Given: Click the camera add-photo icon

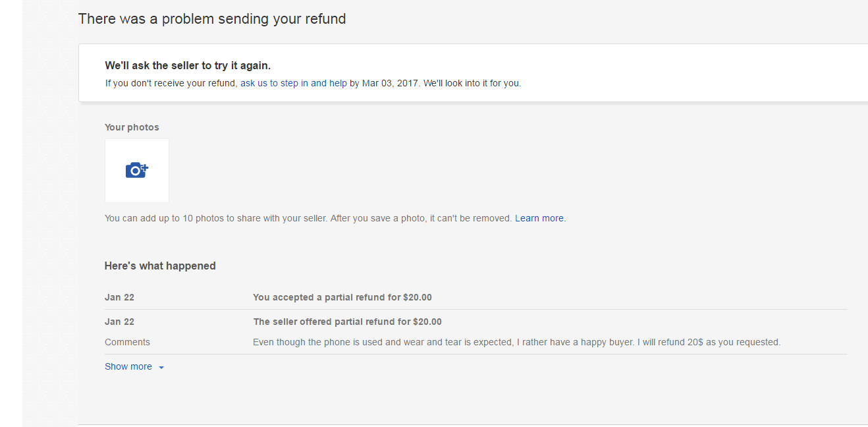Looking at the screenshot, I should pos(136,170).
